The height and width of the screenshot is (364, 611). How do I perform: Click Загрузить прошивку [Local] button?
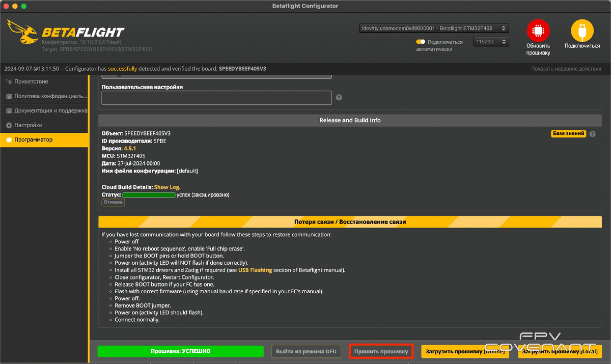(560, 351)
